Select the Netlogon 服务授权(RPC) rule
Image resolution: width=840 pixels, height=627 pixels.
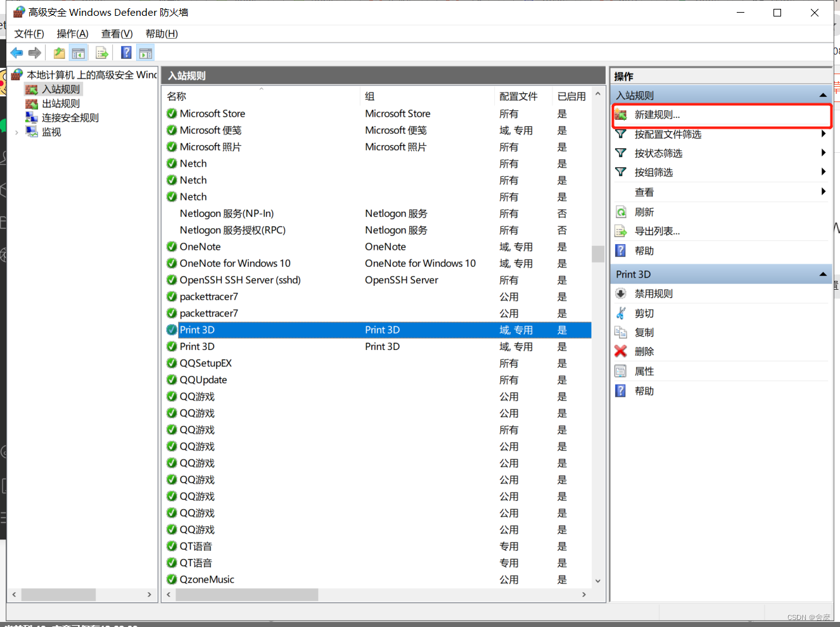(x=377, y=230)
